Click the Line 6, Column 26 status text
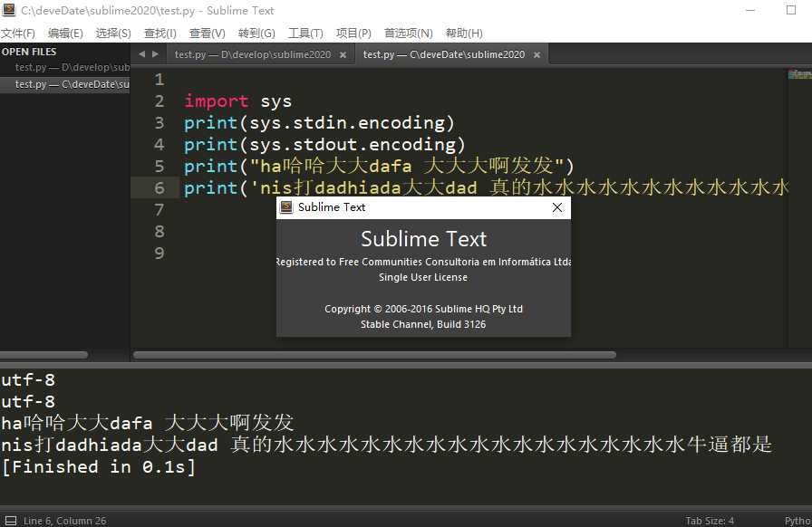This screenshot has width=812, height=527. (x=64, y=521)
